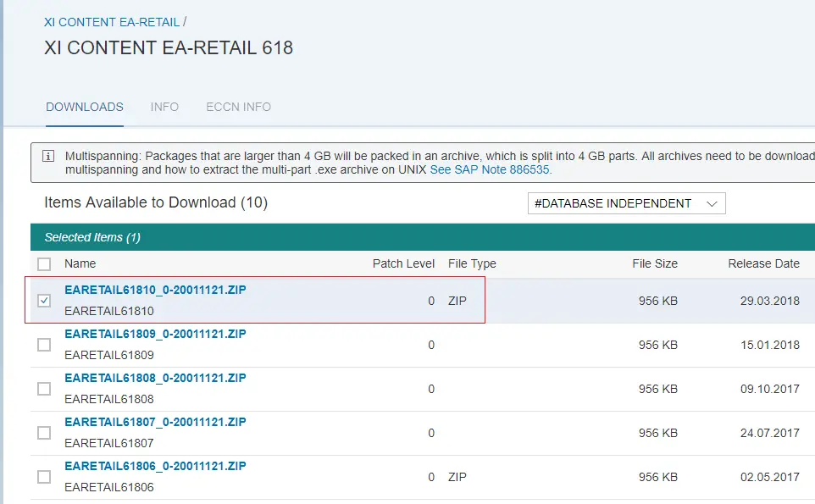815x504 pixels.
Task: Click the File Size column header
Action: click(655, 264)
